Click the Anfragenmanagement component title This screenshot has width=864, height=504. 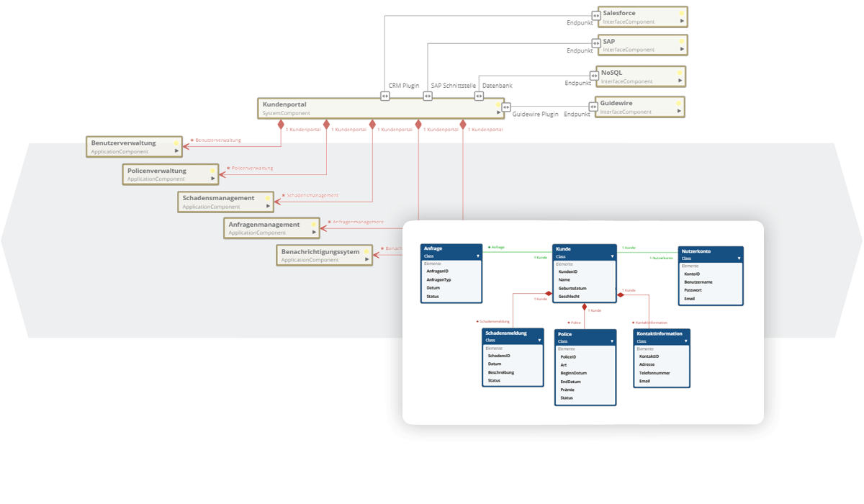pyautogui.click(x=264, y=225)
